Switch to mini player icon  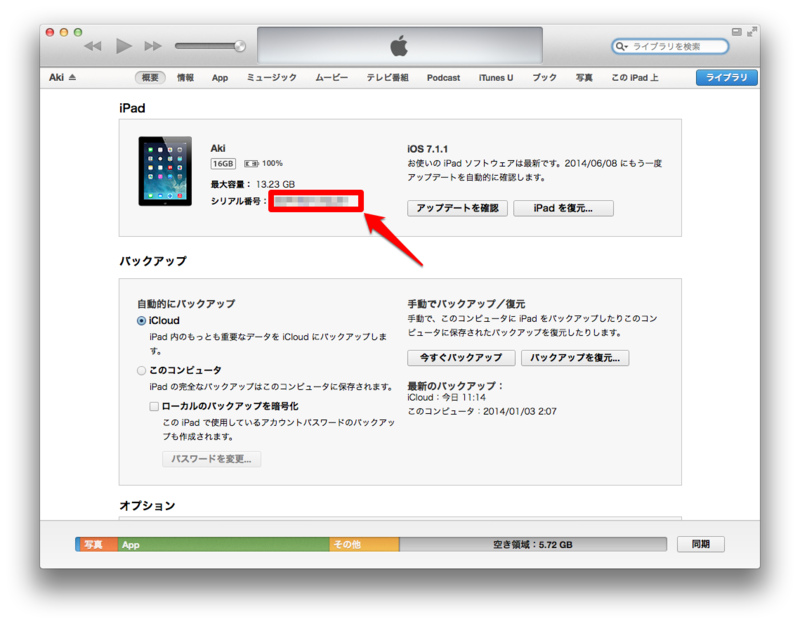tap(736, 32)
